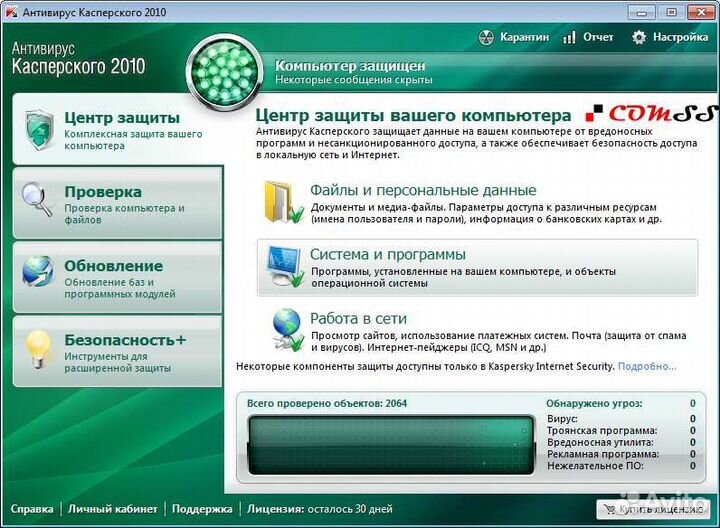Select Система и программы heading
Screen dimensions: 720x528
click(x=388, y=254)
